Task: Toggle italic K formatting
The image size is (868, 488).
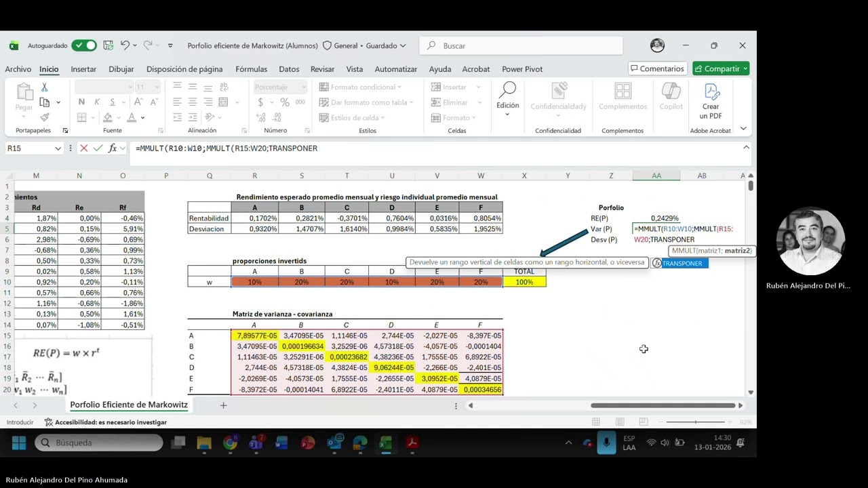Action: tap(97, 102)
